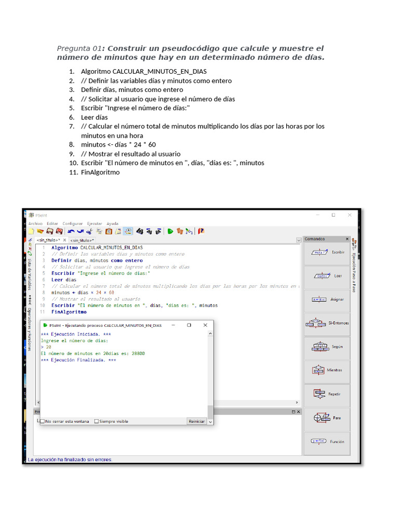
Task: Click the Find previous icon
Action: (149, 231)
